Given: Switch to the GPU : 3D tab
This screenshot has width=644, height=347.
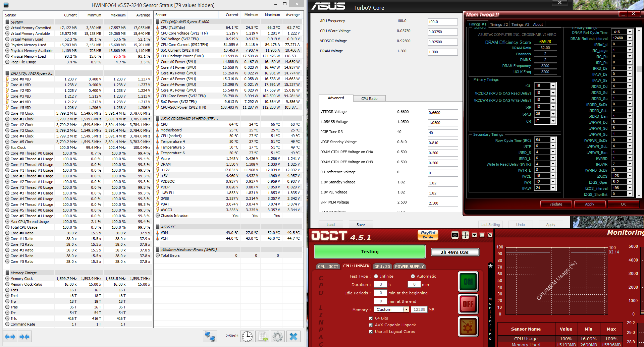Looking at the screenshot, I should [382, 267].
